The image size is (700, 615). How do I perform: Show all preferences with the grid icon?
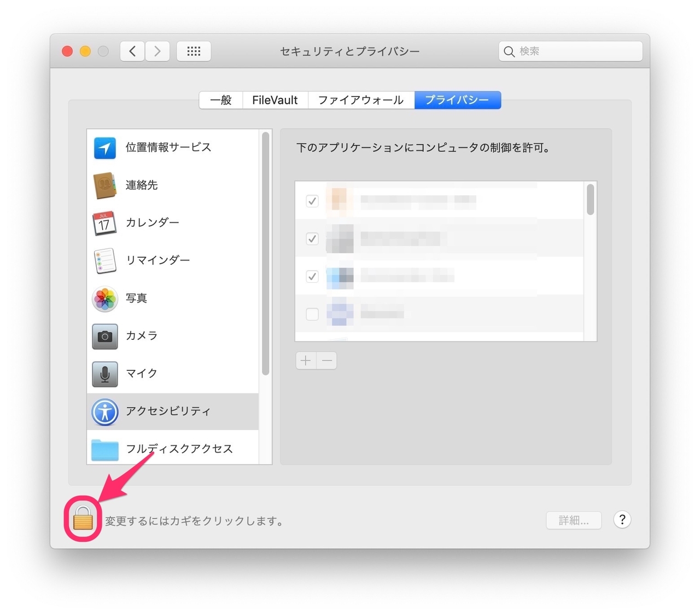(194, 51)
